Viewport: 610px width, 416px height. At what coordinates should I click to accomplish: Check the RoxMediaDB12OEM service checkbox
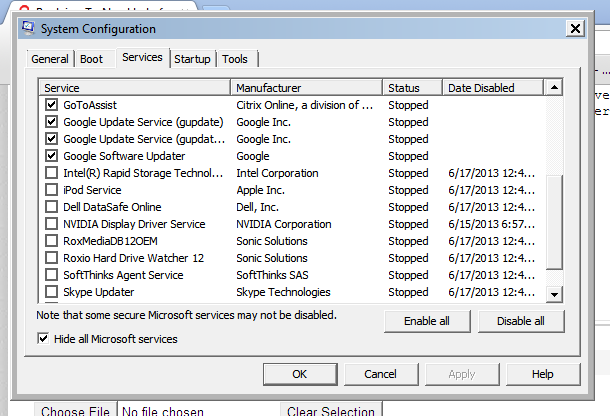click(51, 241)
